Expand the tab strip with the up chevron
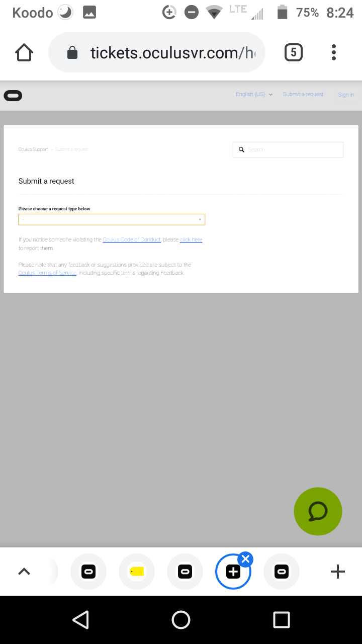This screenshot has width=362, height=644. [x=24, y=572]
